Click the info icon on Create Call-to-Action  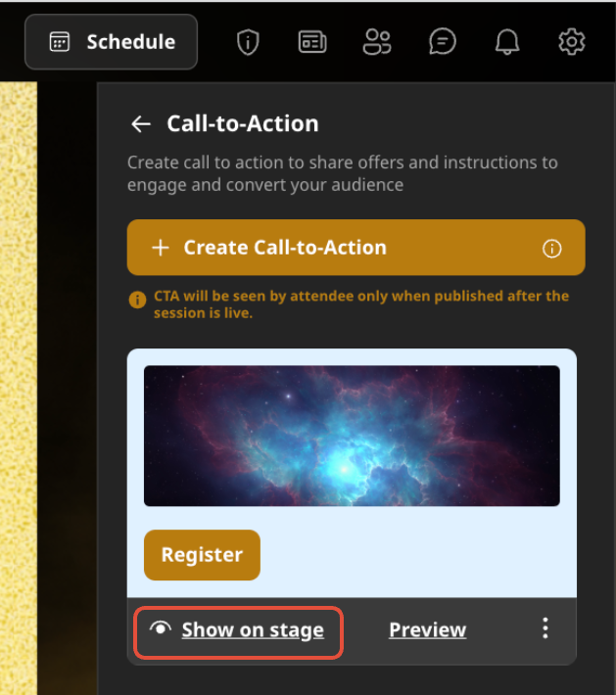click(551, 249)
